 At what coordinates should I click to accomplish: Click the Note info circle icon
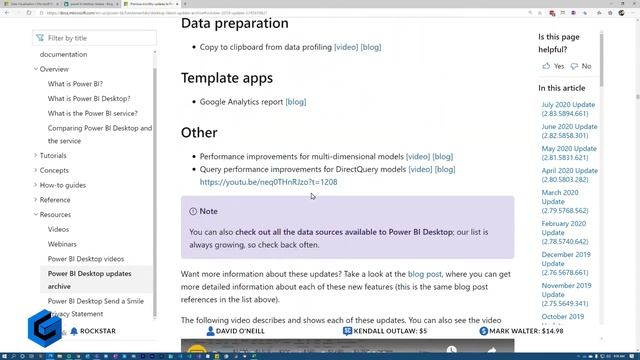(x=193, y=211)
